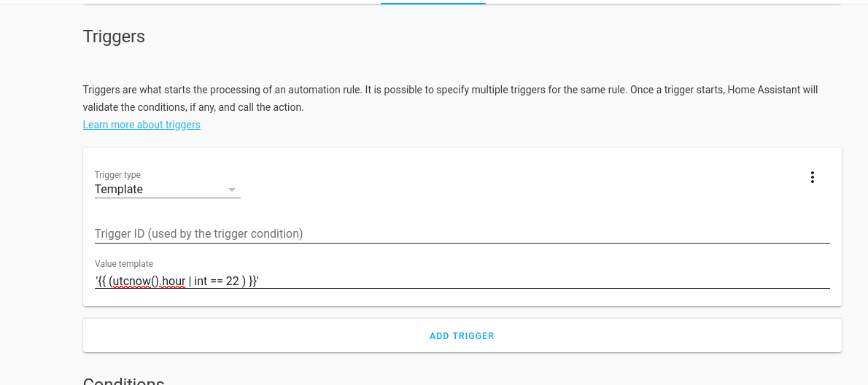Click the == operator in the template
The height and width of the screenshot is (385, 868).
[x=217, y=281]
